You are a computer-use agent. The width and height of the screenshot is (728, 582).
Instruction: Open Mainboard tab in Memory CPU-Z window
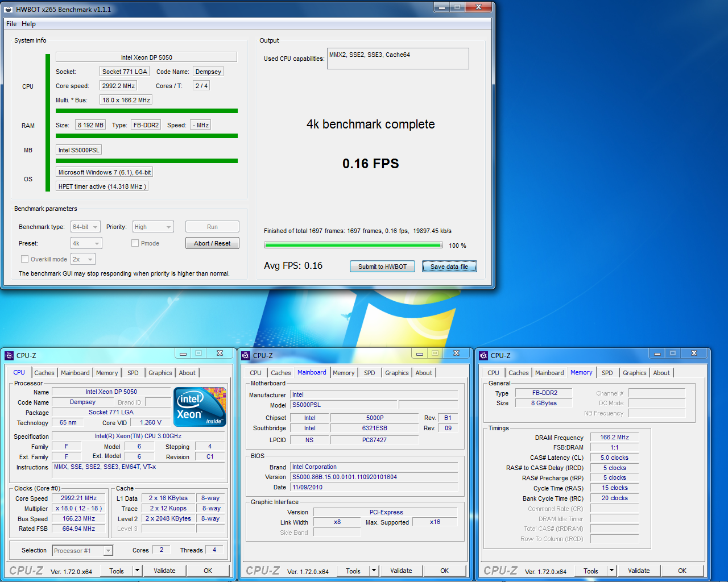pyautogui.click(x=549, y=373)
